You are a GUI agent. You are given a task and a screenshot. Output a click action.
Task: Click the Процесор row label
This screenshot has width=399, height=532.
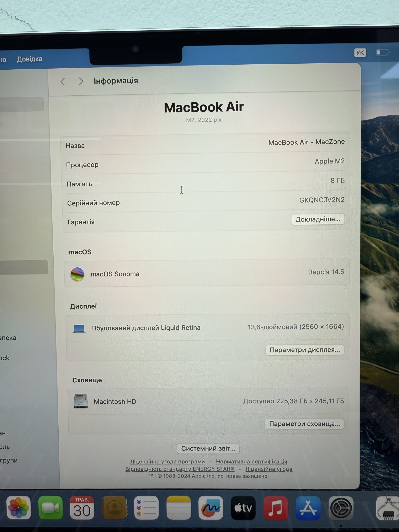[82, 165]
